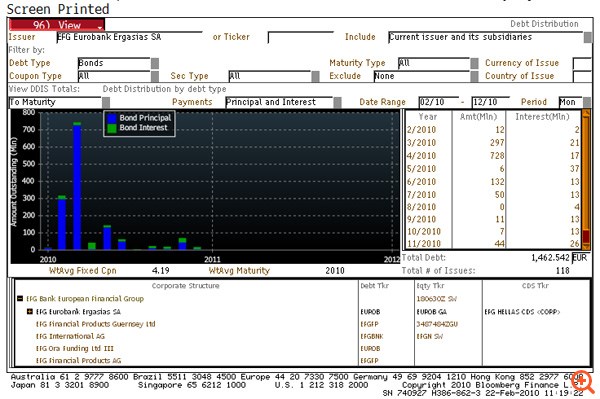Click 3487484ZGU equity ticker
Viewport: 600px width, 399px height.
pos(437,324)
